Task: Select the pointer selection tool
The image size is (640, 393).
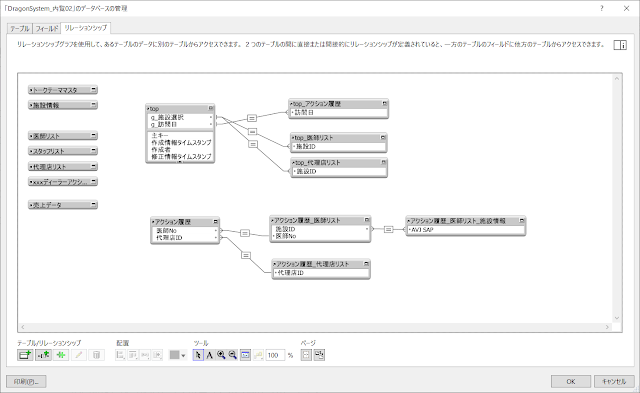Action: click(x=198, y=355)
